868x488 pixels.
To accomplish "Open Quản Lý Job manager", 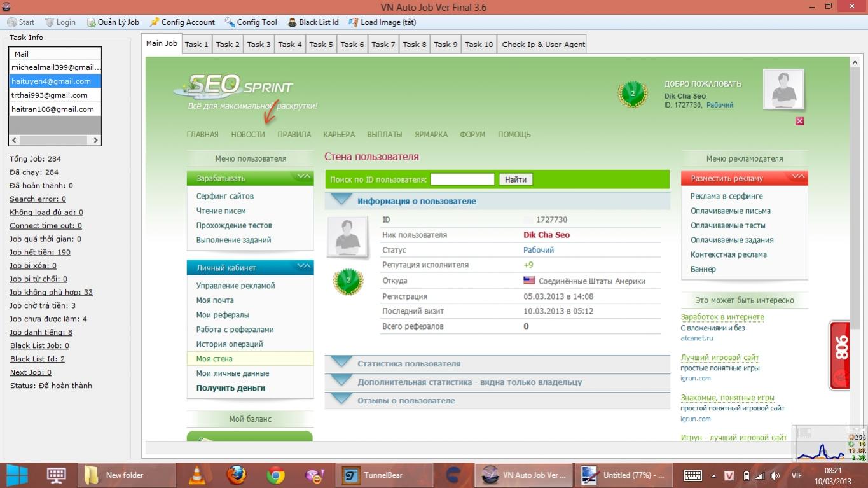I will pos(113,22).
